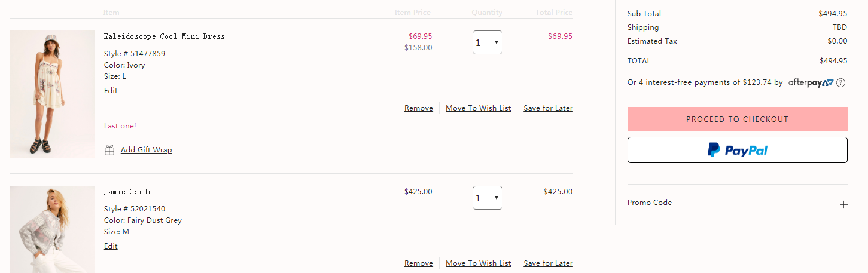Click the gift box icon
Viewport: 868px width, 273px height.
click(109, 150)
